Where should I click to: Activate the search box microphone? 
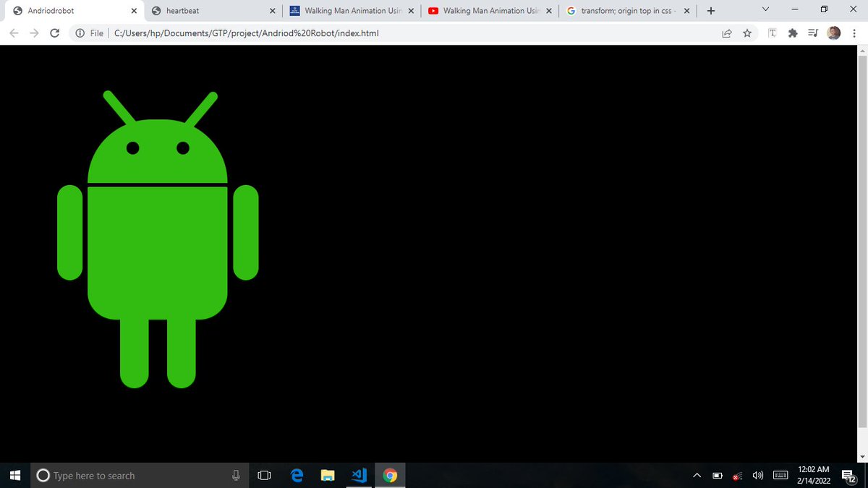point(235,475)
